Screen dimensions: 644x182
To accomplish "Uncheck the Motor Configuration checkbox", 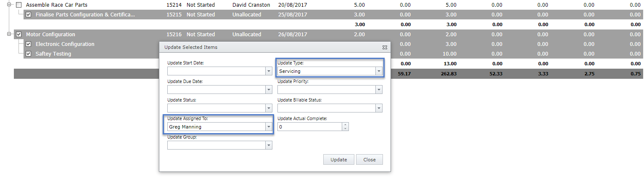I will tap(18, 35).
